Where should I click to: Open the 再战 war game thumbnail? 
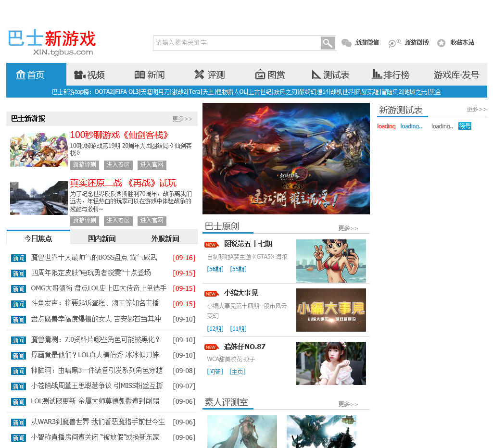38,198
